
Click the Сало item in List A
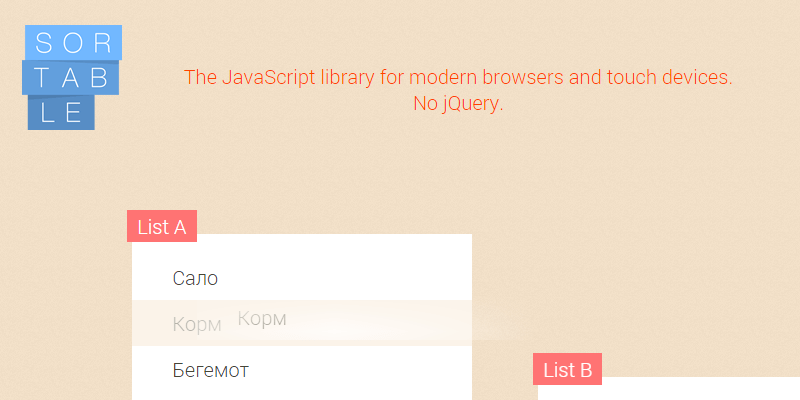[195, 278]
